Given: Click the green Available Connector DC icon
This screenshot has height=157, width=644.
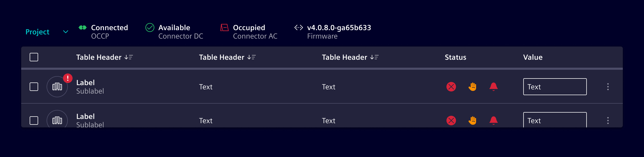Looking at the screenshot, I should [x=150, y=27].
